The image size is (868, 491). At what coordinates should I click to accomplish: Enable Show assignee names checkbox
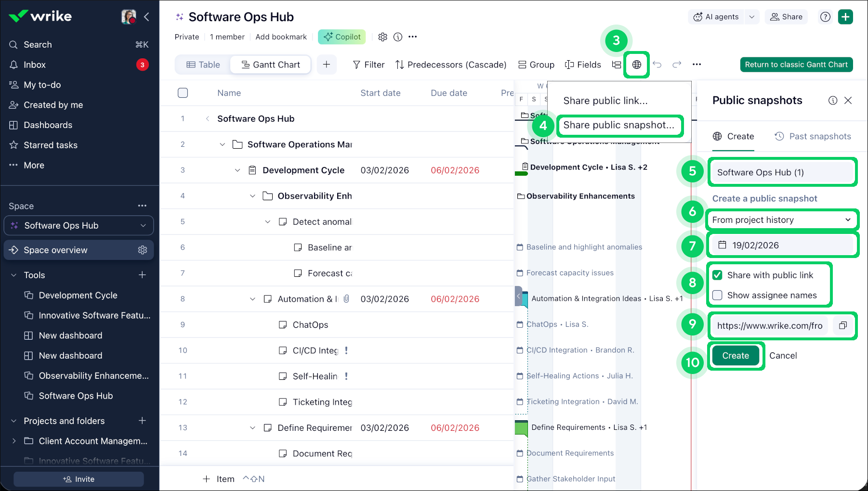click(x=717, y=295)
